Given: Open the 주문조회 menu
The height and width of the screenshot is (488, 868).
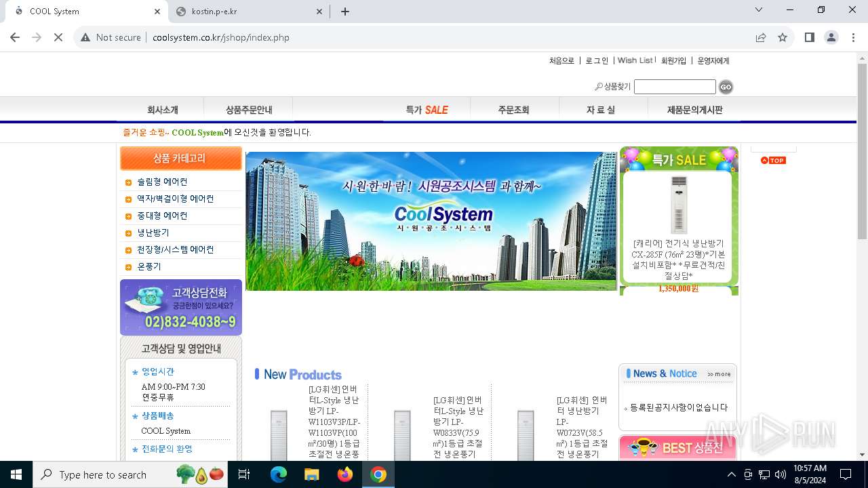Looking at the screenshot, I should (x=513, y=110).
